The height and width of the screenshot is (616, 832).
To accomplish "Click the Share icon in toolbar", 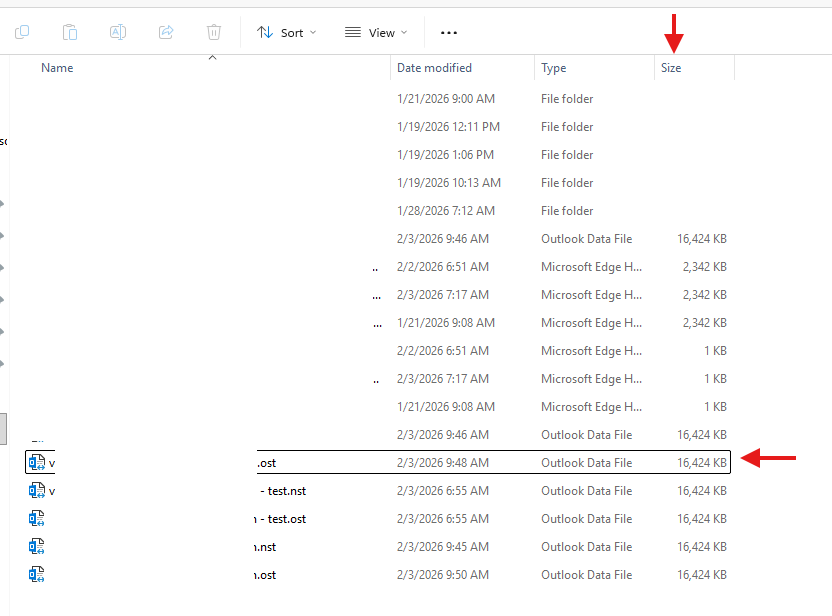I will coord(166,32).
